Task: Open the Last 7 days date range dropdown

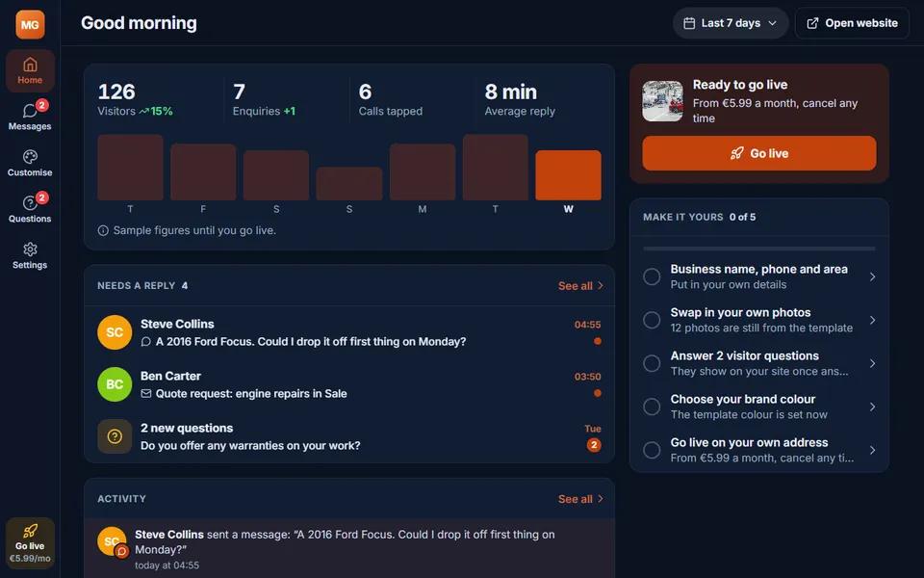Action: pos(731,23)
